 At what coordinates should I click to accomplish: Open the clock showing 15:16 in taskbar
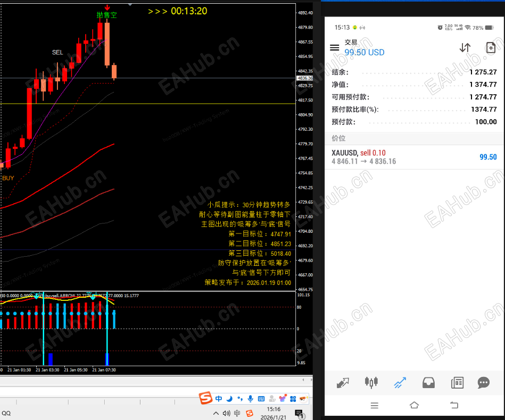[274, 413]
